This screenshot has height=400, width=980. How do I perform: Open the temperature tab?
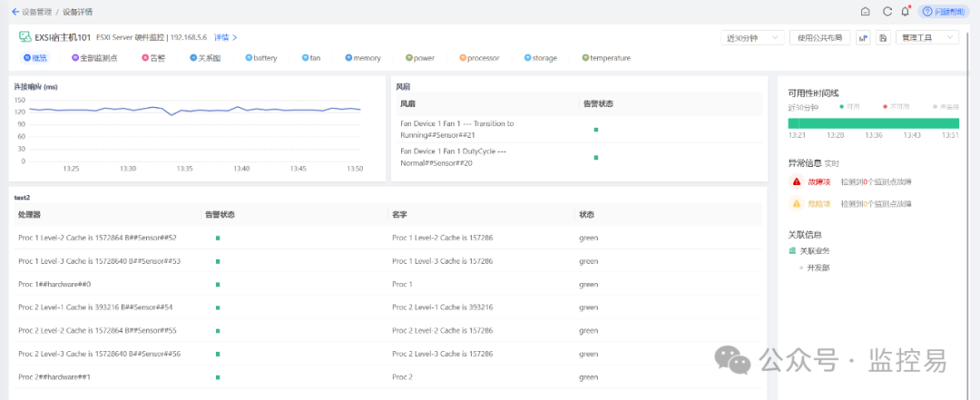(x=606, y=57)
